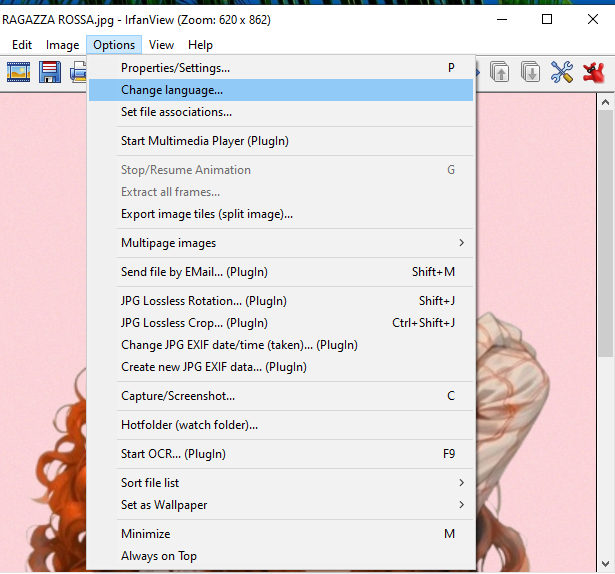
Task: Open the View menu
Action: [x=161, y=45]
